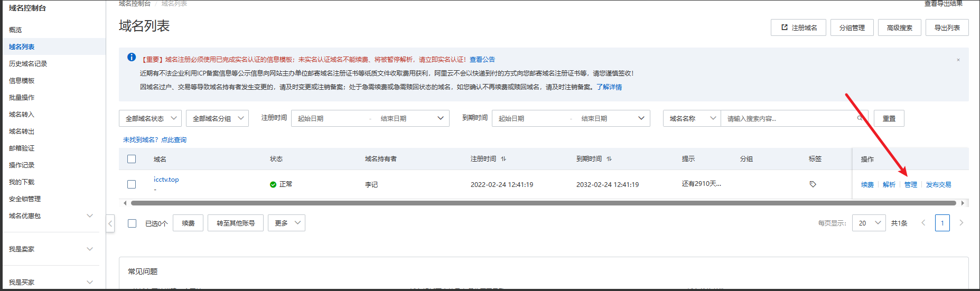Check the icctv.top row checkbox
Image resolution: width=980 pixels, height=291 pixels.
click(x=132, y=184)
